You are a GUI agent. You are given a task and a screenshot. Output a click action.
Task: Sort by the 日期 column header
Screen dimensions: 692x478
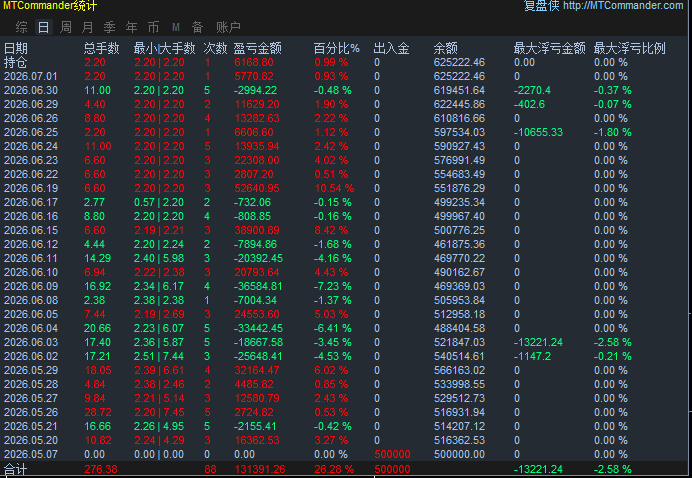(16, 48)
